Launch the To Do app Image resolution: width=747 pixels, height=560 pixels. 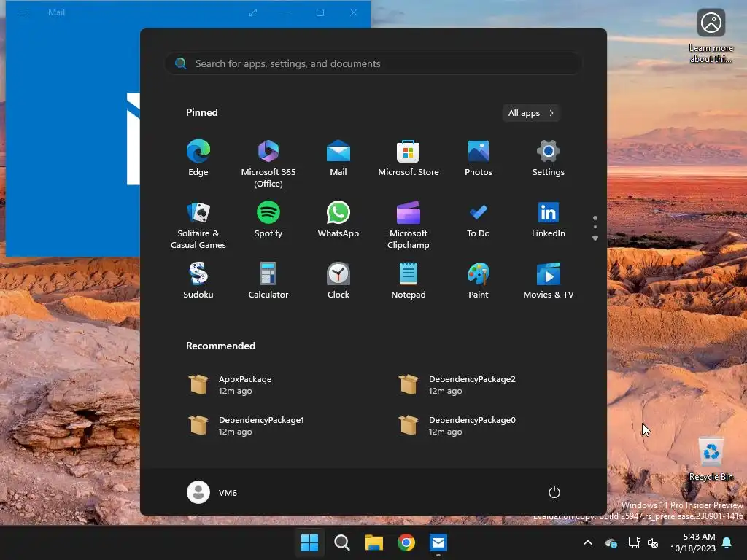(x=479, y=220)
